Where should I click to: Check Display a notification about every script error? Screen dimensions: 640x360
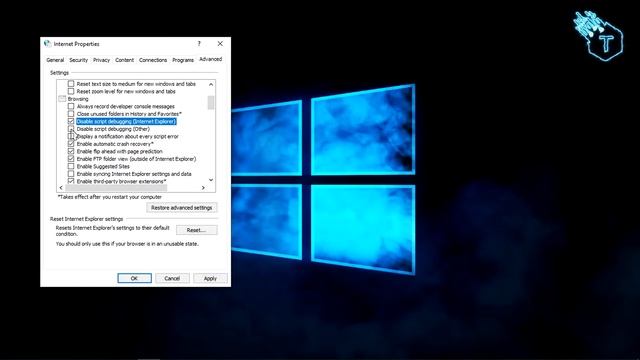(x=71, y=136)
